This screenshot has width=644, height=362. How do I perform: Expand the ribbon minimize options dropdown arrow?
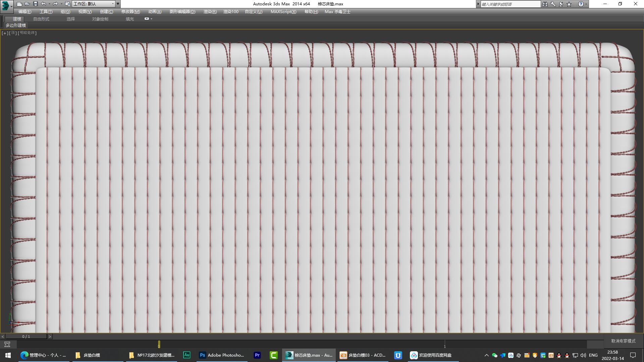click(x=152, y=19)
